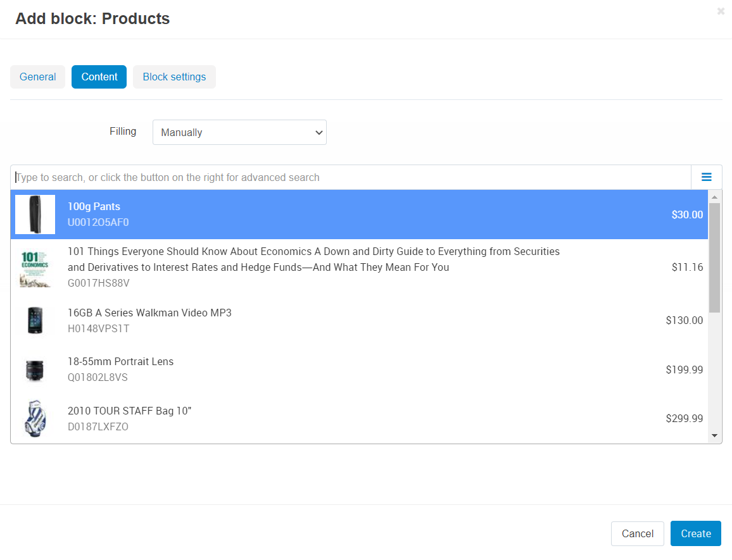
Task: Click the TOUR STAFF golf bag image
Action: click(35, 419)
